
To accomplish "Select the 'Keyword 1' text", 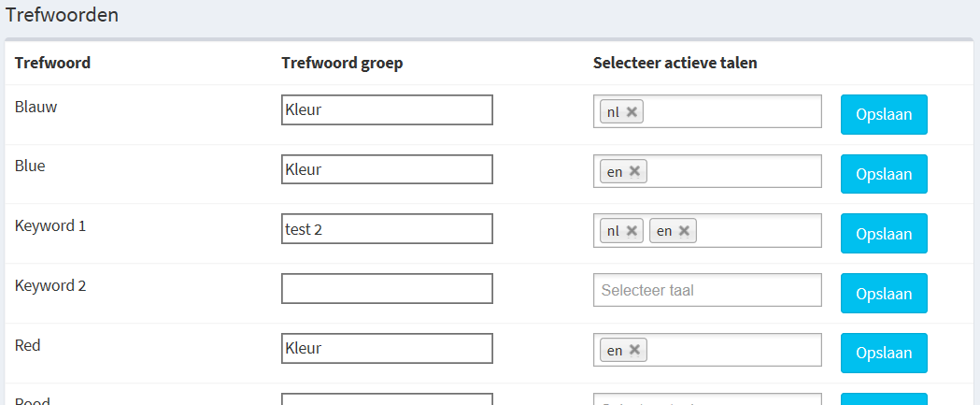I will click(50, 226).
